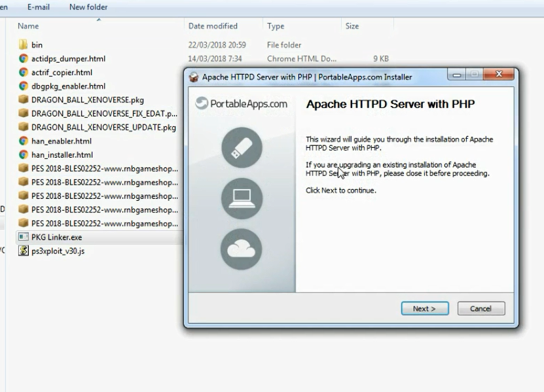The height and width of the screenshot is (392, 544).
Task: Click date 14/03/2018 7:34 cell
Action: click(215, 59)
